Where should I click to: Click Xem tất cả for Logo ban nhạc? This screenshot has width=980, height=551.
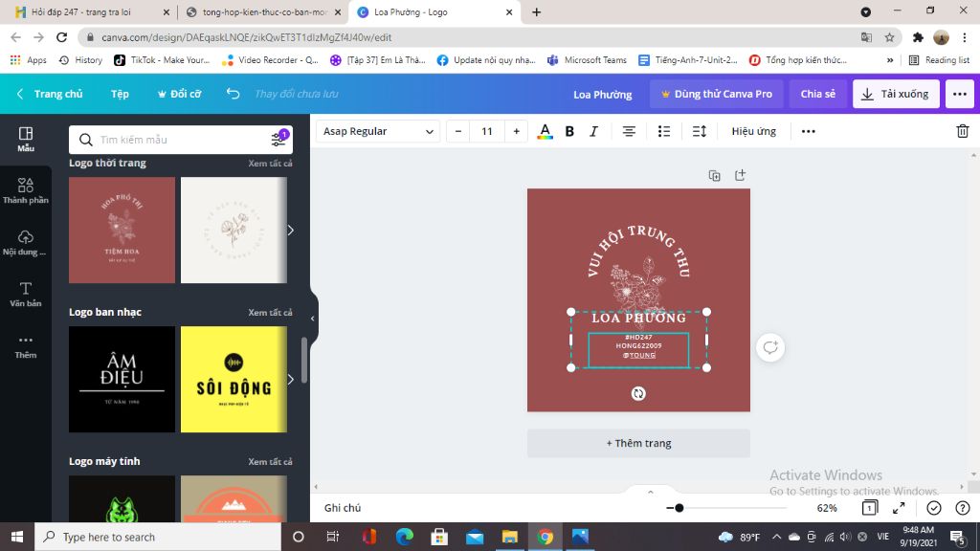(270, 313)
